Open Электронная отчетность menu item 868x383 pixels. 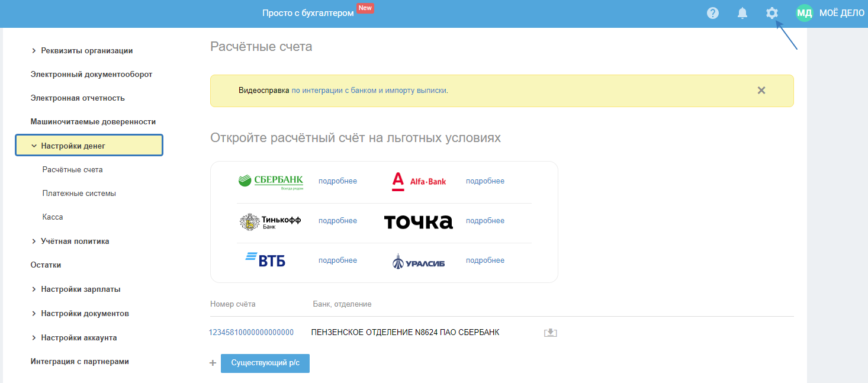pyautogui.click(x=78, y=98)
